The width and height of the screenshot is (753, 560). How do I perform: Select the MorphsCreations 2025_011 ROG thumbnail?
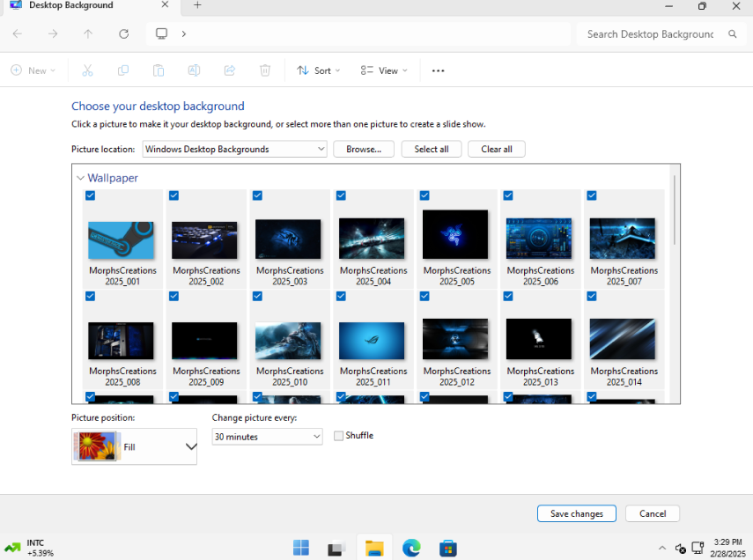[x=372, y=341]
